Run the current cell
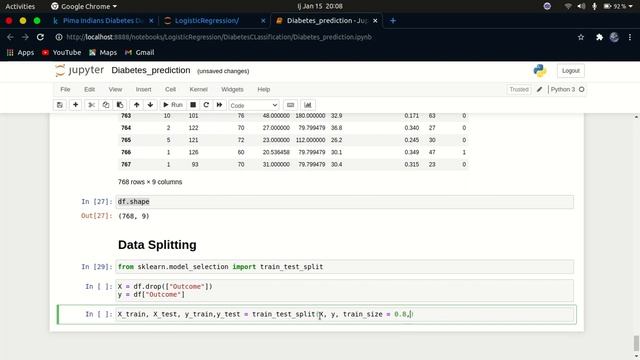 (173, 105)
